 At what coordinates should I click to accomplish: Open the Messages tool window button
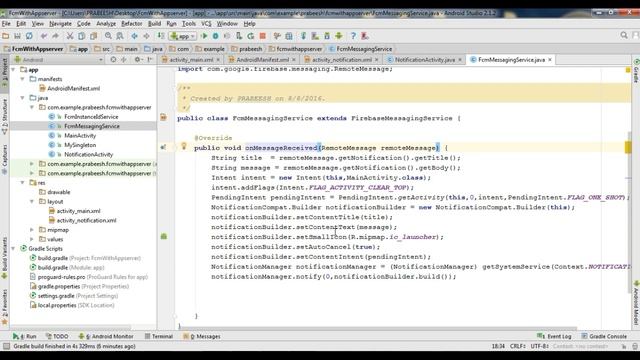pos(202,336)
